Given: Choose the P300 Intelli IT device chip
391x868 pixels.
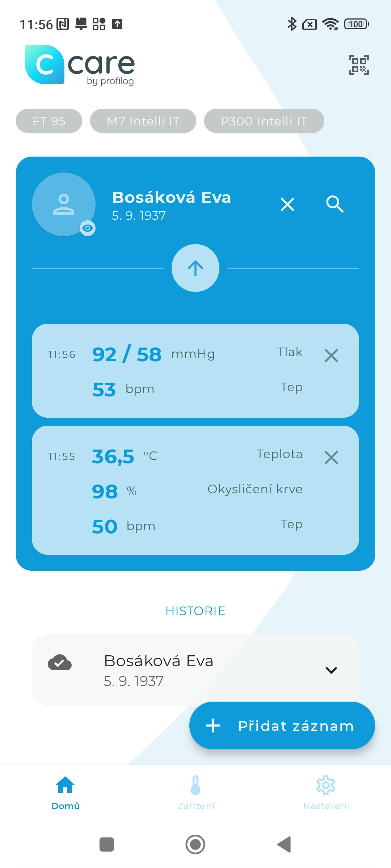Looking at the screenshot, I should [x=264, y=121].
